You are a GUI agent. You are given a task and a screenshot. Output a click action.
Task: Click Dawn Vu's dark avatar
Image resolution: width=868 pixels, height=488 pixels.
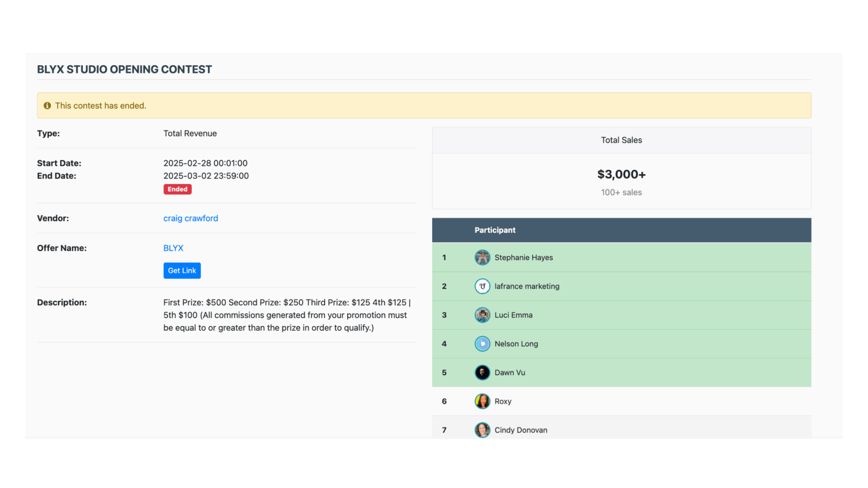click(x=482, y=372)
